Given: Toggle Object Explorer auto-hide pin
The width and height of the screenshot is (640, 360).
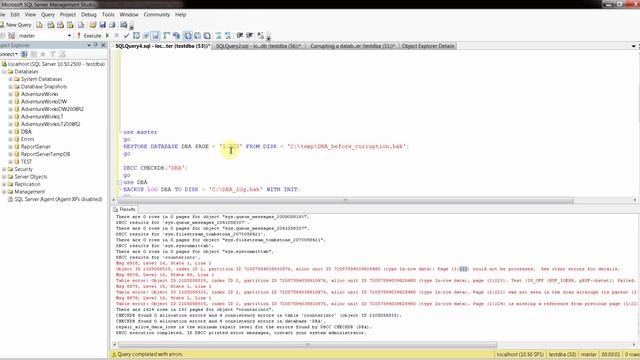Looking at the screenshot, I should tap(96, 45).
